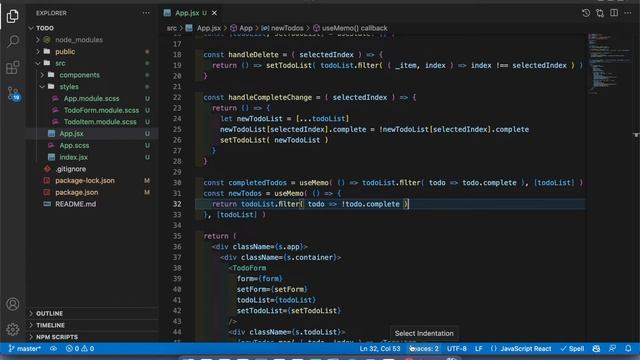640x360 pixels.
Task: Open Explorer more actions ellipsis
Action: point(146,13)
